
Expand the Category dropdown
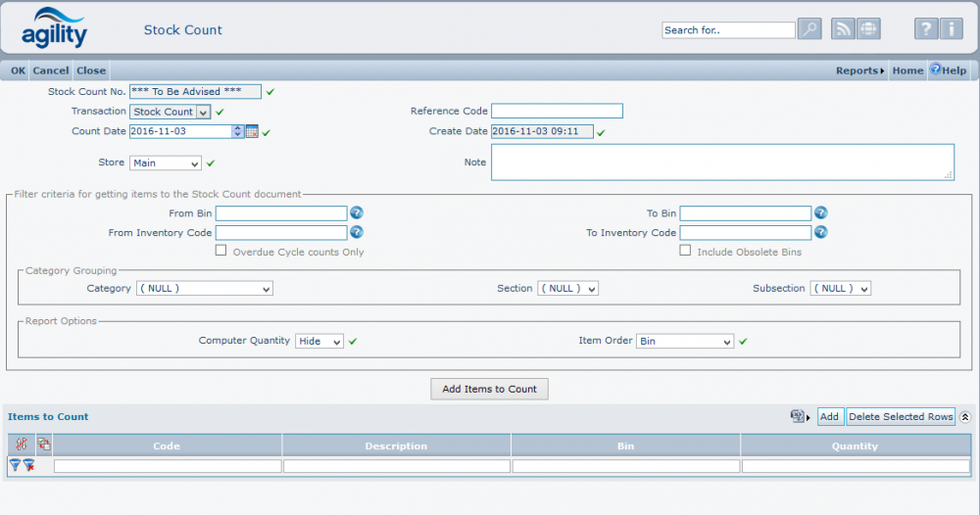tap(205, 289)
